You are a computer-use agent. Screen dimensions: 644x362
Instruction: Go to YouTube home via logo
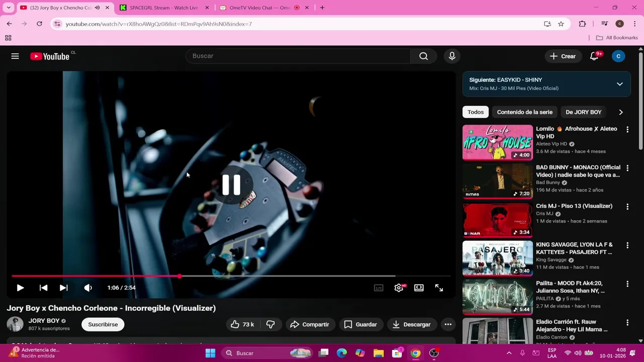tap(50, 56)
